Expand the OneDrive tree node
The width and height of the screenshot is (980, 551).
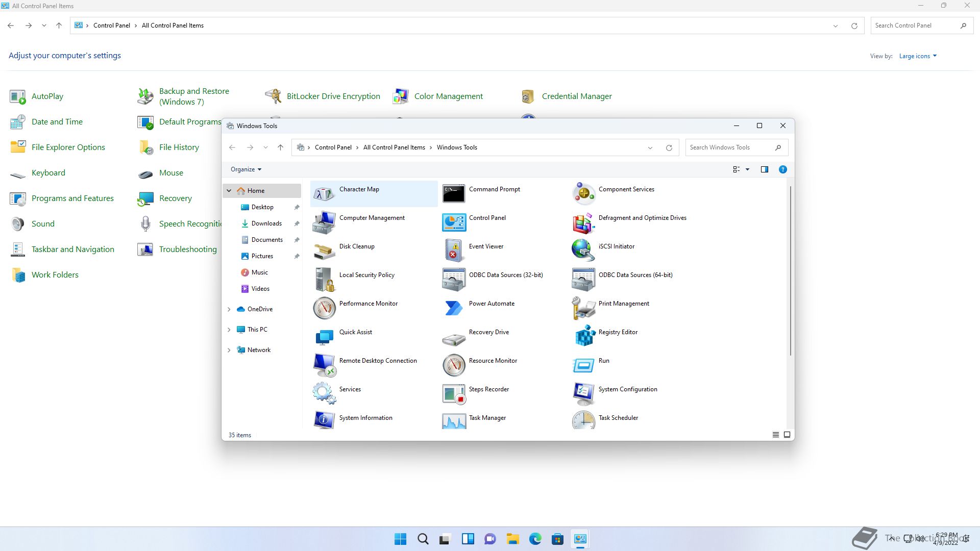click(x=229, y=309)
